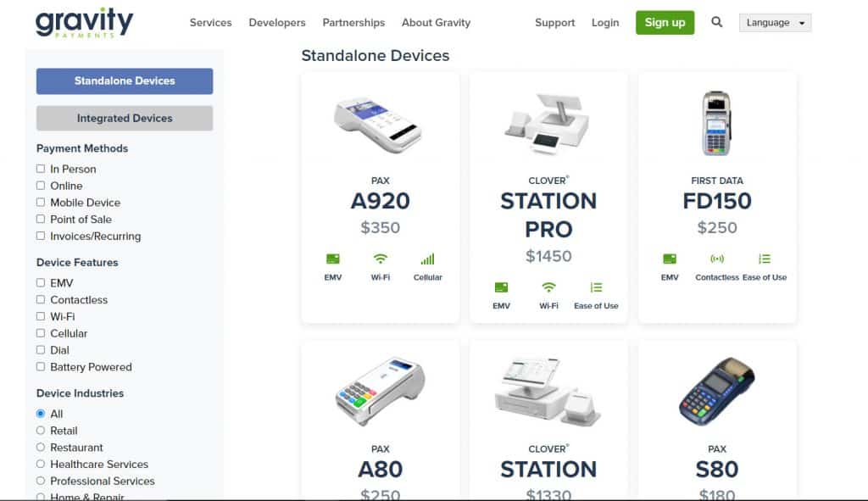
Task: Check the Point of Sale option
Action: point(41,220)
